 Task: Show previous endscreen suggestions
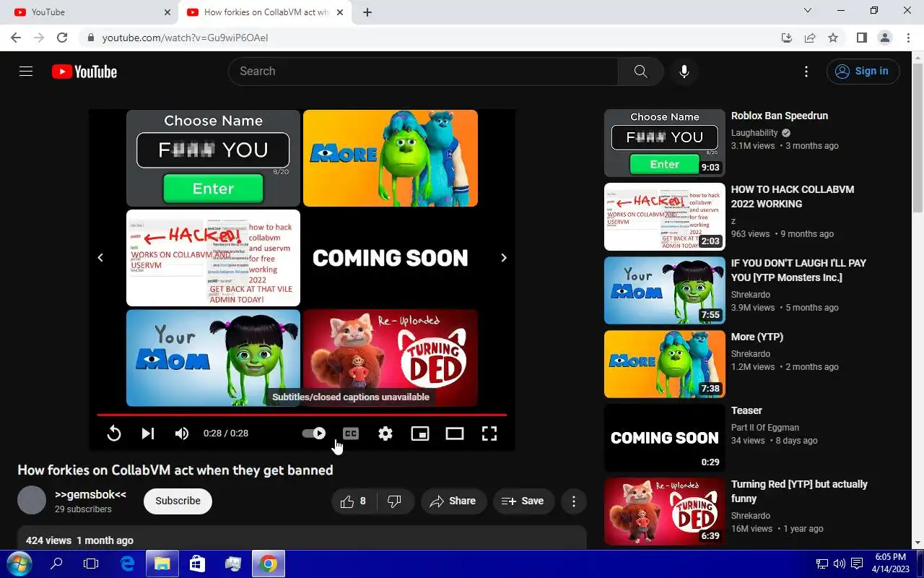pos(100,258)
